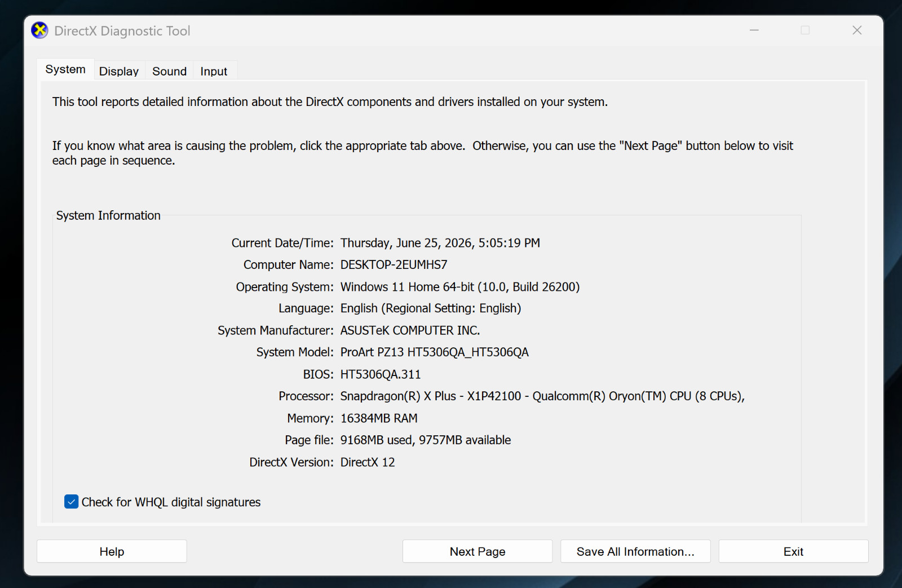Switch to the Input tab
Image resolution: width=902 pixels, height=588 pixels.
coord(214,71)
